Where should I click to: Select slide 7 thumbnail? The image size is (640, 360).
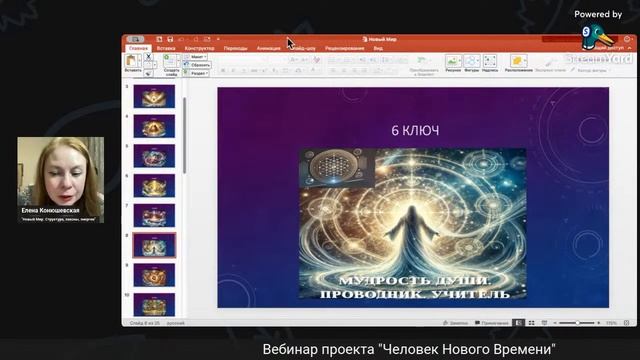click(154, 216)
